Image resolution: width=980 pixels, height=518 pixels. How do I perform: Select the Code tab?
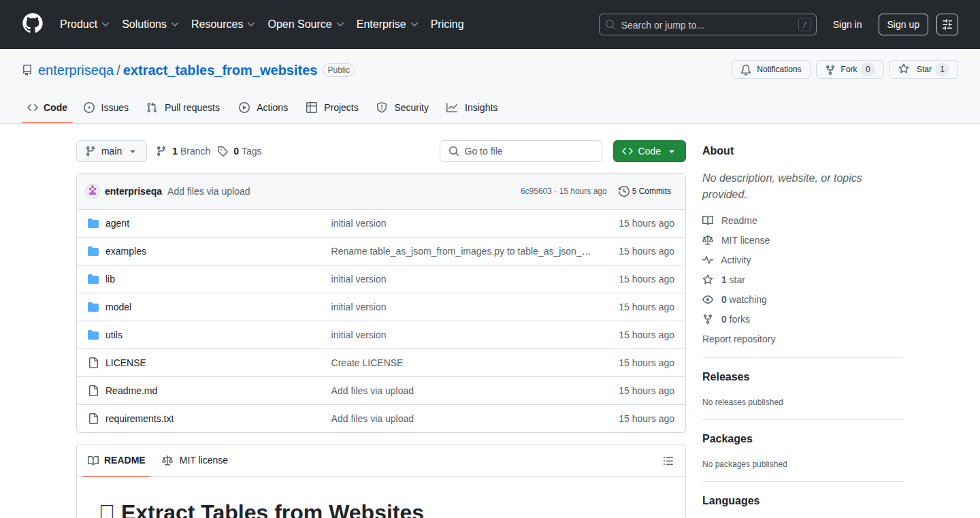coord(48,108)
